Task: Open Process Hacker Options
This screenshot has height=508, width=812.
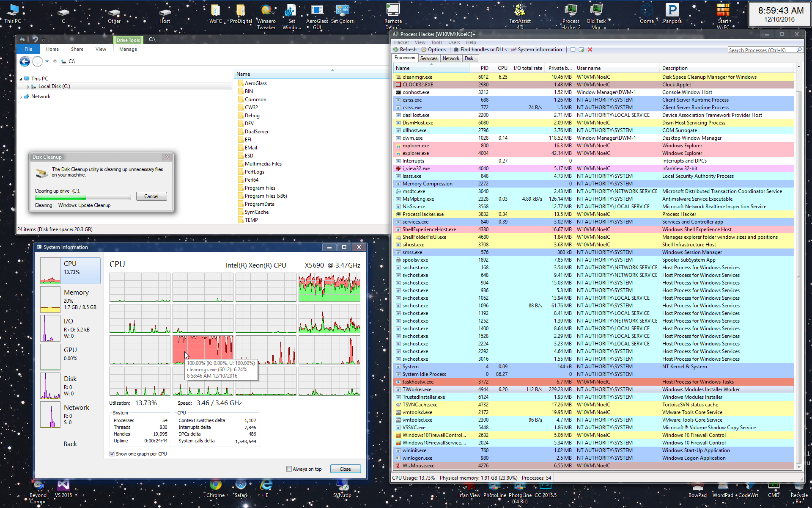Action: click(x=433, y=50)
